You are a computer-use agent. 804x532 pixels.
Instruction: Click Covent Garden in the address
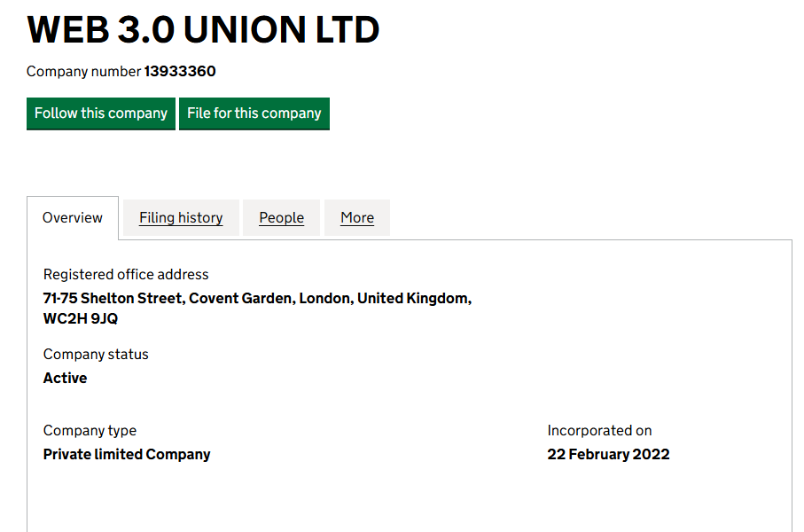240,299
